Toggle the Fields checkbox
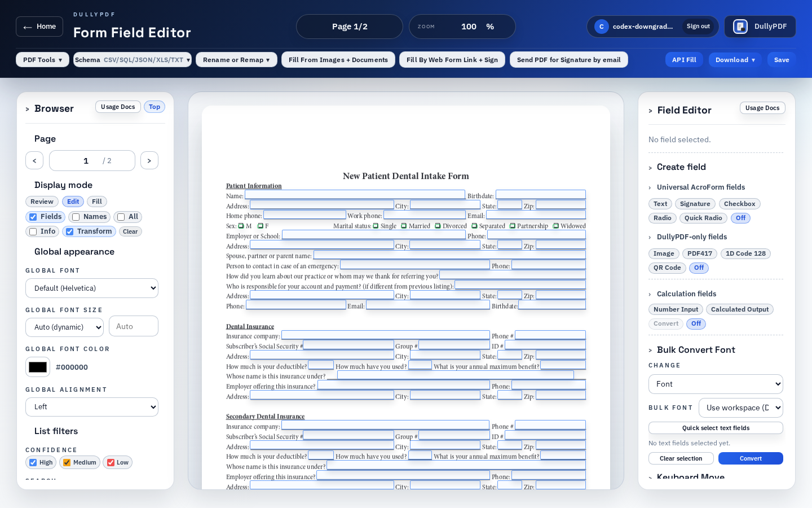The height and width of the screenshot is (508, 812). pyautogui.click(x=33, y=217)
